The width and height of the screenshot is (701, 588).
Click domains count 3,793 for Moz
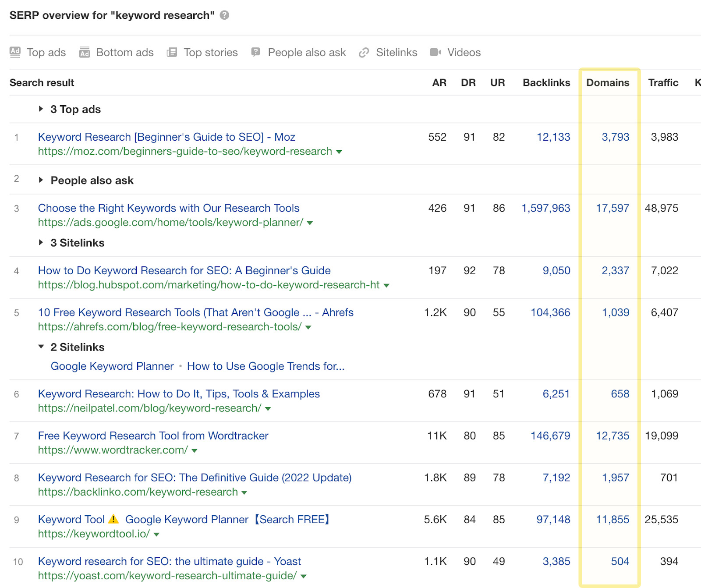(616, 137)
